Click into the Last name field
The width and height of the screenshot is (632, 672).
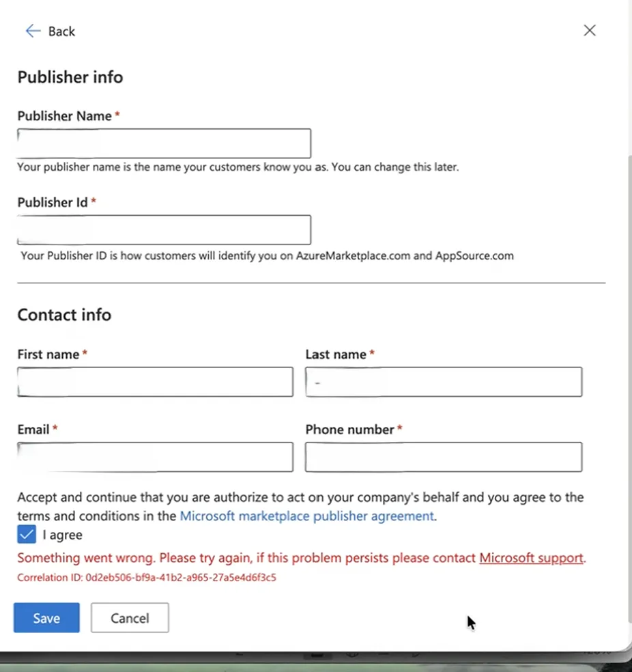click(x=444, y=382)
